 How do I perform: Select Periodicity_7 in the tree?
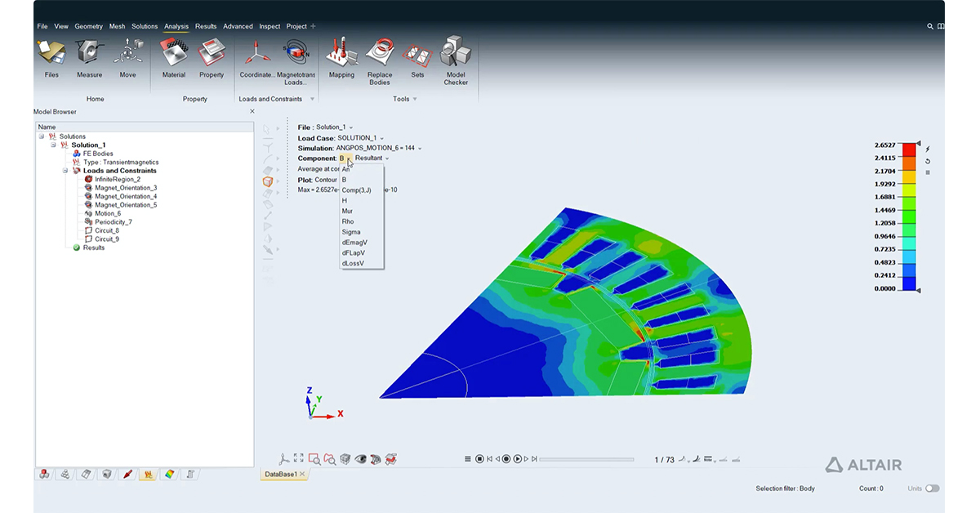pyautogui.click(x=113, y=222)
